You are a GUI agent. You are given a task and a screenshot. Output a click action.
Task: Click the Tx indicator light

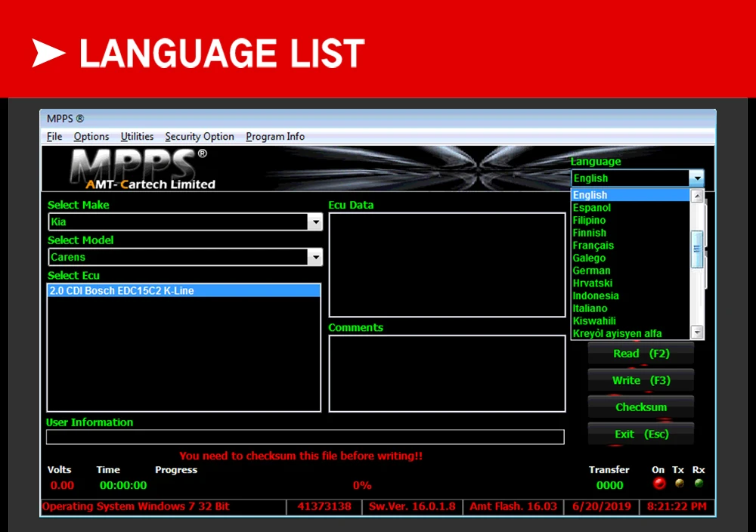(679, 483)
